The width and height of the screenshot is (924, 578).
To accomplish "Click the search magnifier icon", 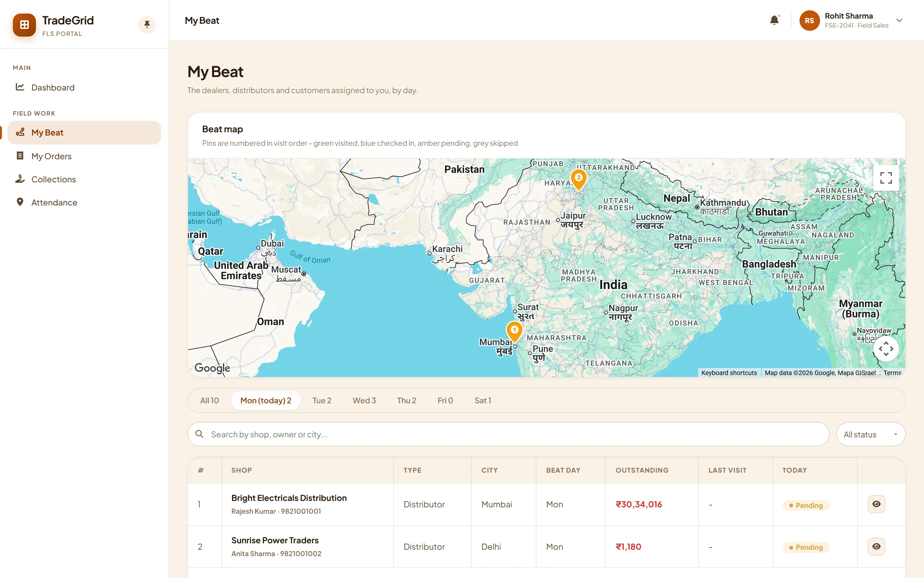I will tap(199, 434).
